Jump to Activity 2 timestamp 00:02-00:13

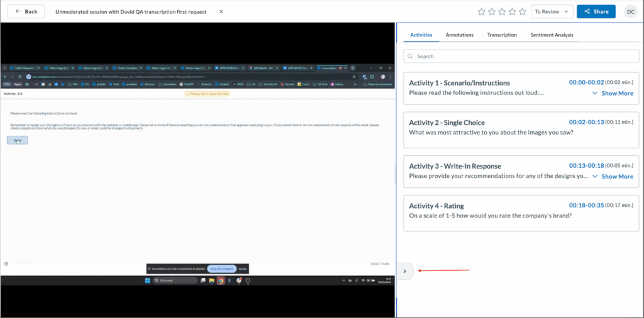tap(586, 122)
